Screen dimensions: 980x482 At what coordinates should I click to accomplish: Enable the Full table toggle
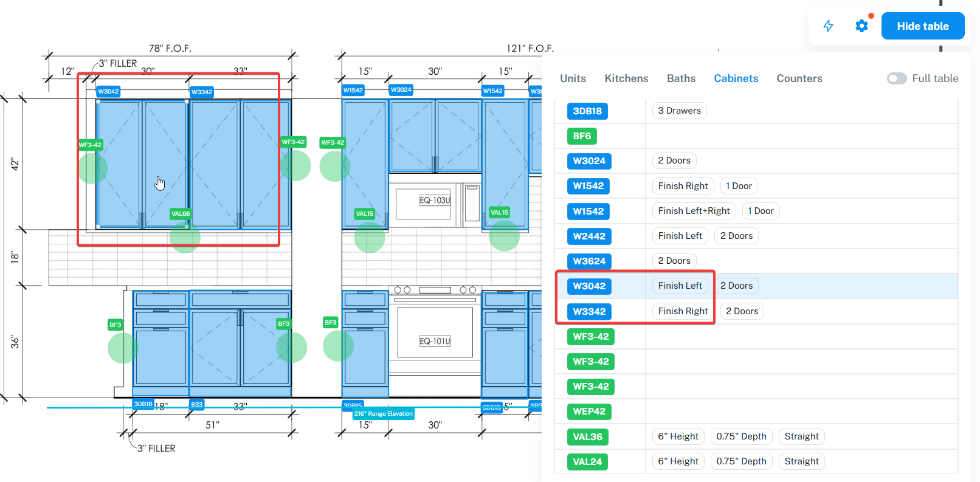point(897,78)
